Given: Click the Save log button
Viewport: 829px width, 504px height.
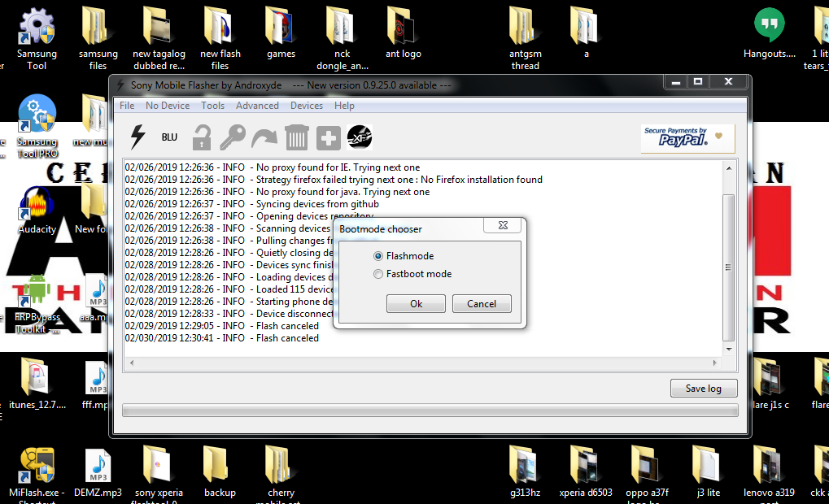Looking at the screenshot, I should tap(704, 389).
